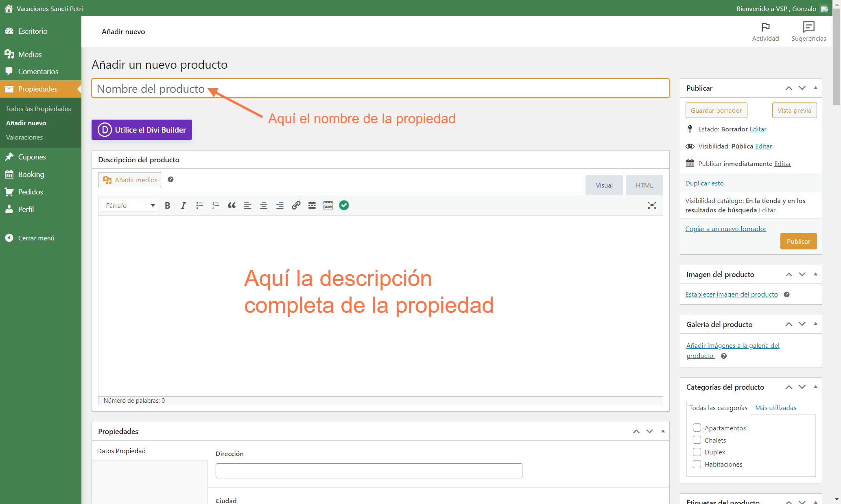Click Utilice el Divi Builder button
This screenshot has width=841, height=504.
click(x=142, y=130)
